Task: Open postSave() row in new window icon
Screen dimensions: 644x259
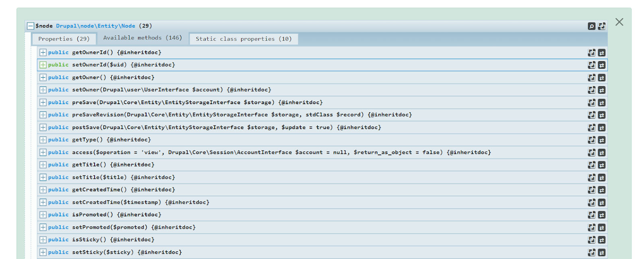Action: pos(592,127)
